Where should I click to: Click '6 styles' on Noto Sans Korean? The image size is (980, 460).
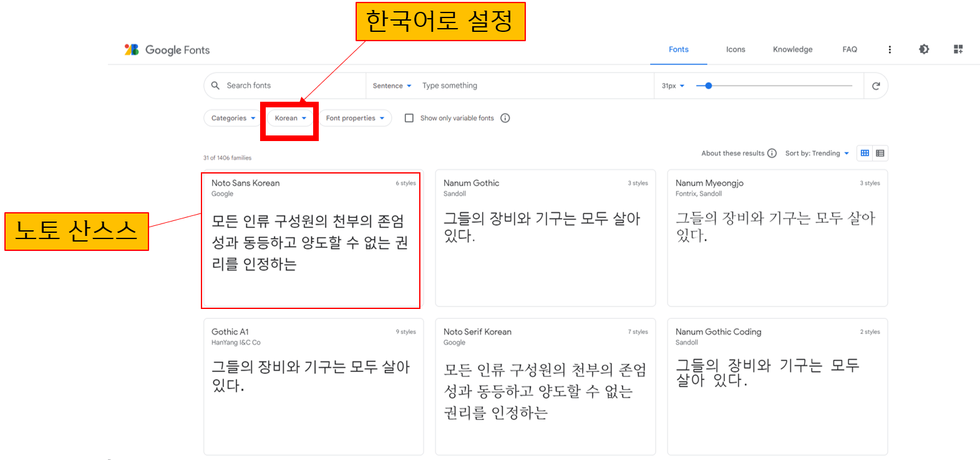point(405,184)
